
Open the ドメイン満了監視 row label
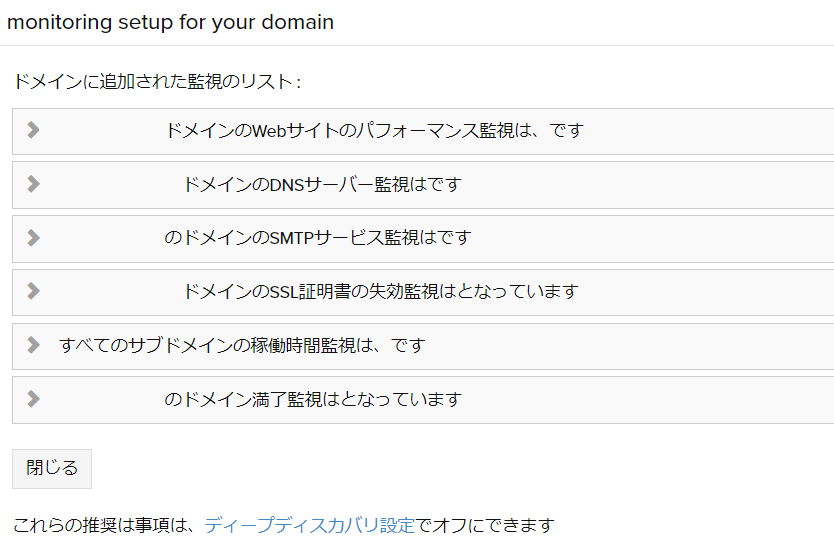click(313, 400)
